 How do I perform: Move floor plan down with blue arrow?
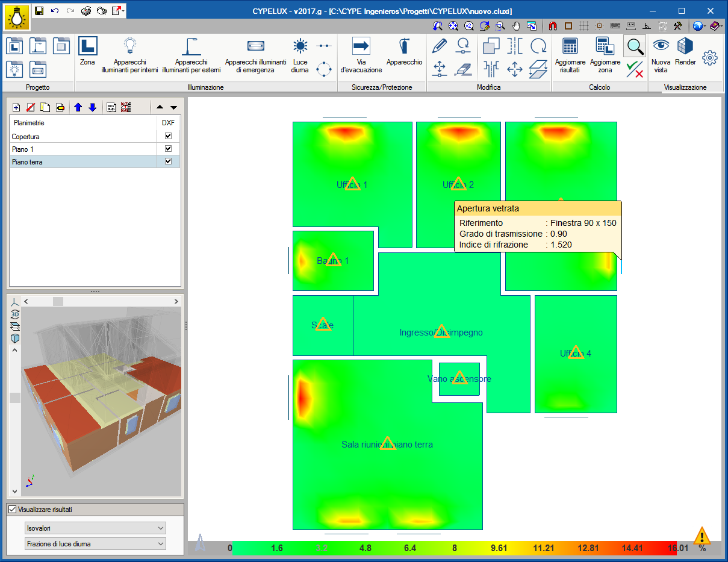pyautogui.click(x=92, y=107)
